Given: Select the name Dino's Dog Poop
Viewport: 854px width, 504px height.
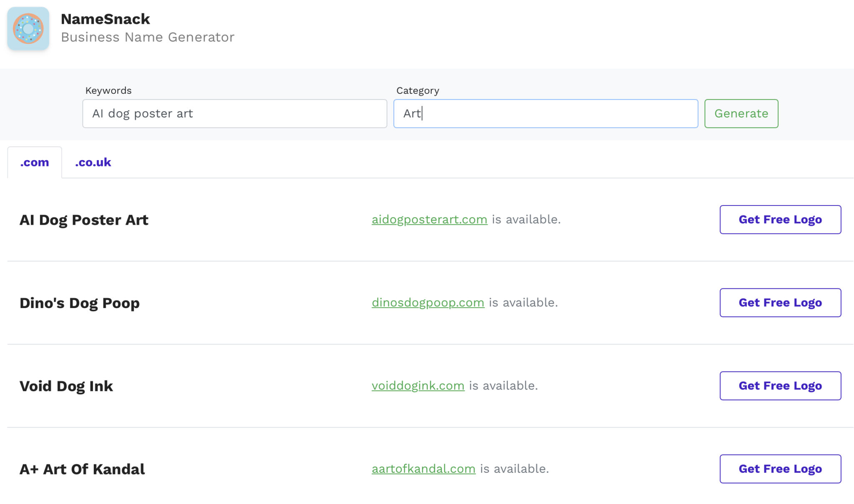Looking at the screenshot, I should (79, 303).
